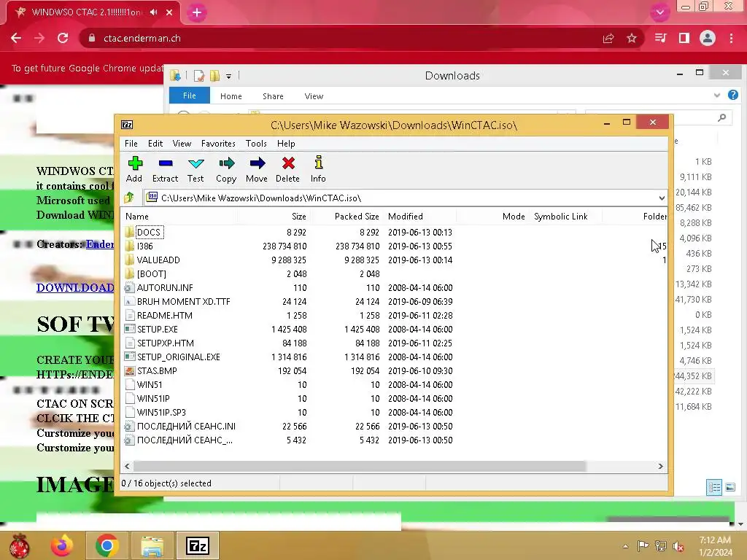
Task: Run Test on the archive
Action: pyautogui.click(x=196, y=169)
